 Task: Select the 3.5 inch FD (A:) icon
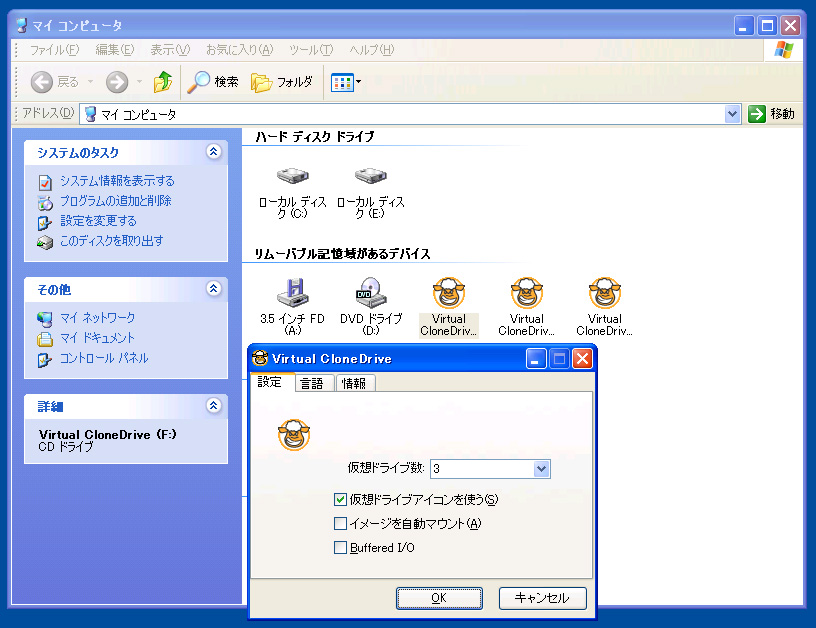(293, 294)
